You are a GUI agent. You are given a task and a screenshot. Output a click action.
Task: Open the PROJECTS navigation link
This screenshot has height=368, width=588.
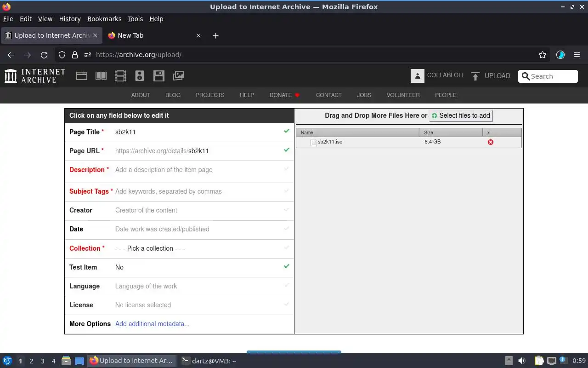pyautogui.click(x=210, y=95)
